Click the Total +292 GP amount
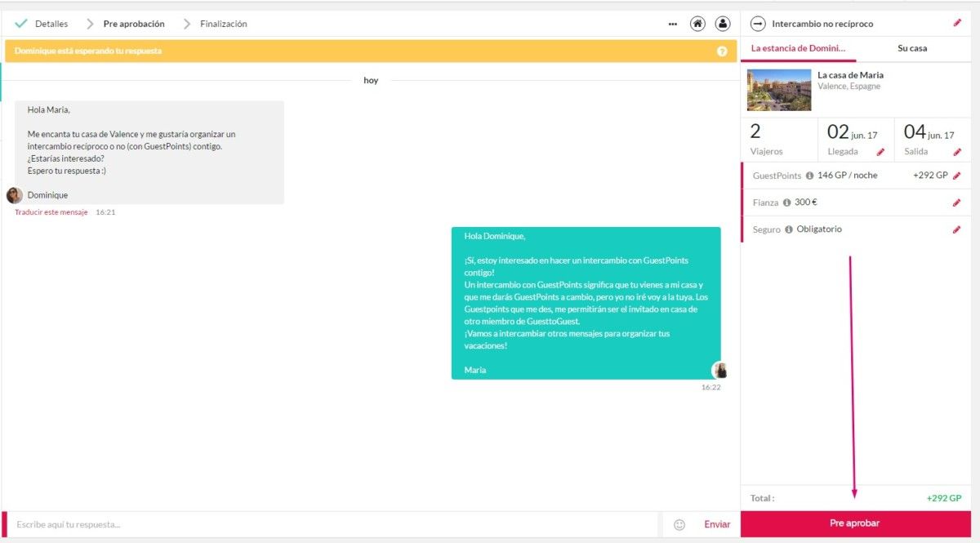 click(943, 498)
